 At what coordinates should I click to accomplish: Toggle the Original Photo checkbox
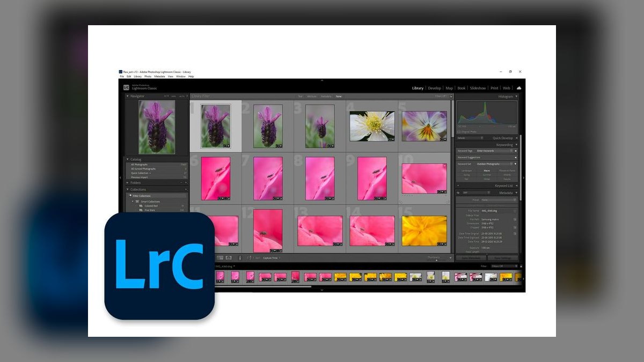pos(459,132)
